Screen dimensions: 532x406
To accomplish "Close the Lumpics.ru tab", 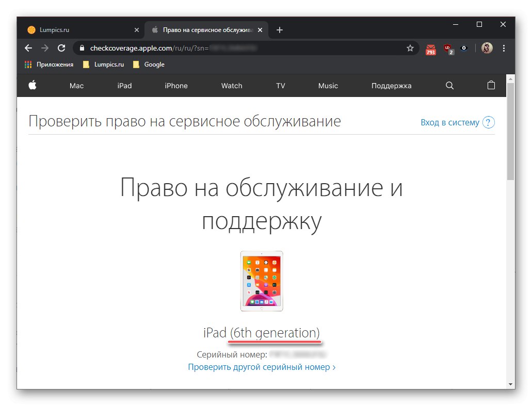I will click(137, 30).
